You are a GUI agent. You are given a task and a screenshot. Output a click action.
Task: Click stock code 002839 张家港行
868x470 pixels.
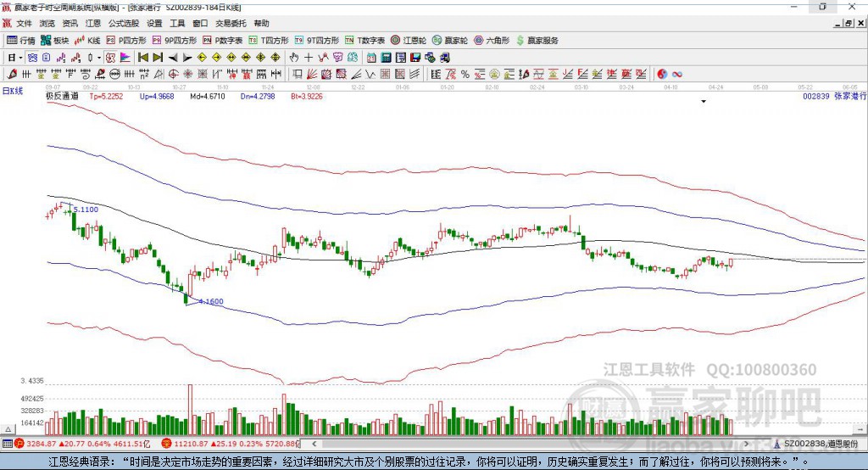pyautogui.click(x=835, y=97)
